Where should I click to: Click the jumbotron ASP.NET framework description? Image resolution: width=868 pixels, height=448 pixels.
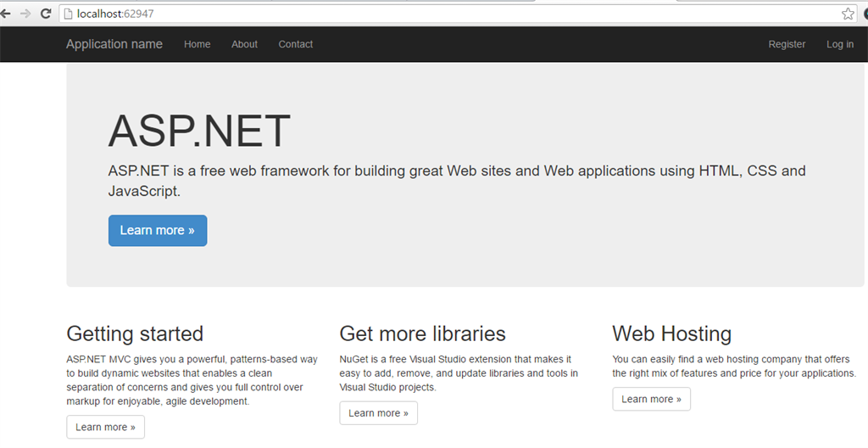457,181
